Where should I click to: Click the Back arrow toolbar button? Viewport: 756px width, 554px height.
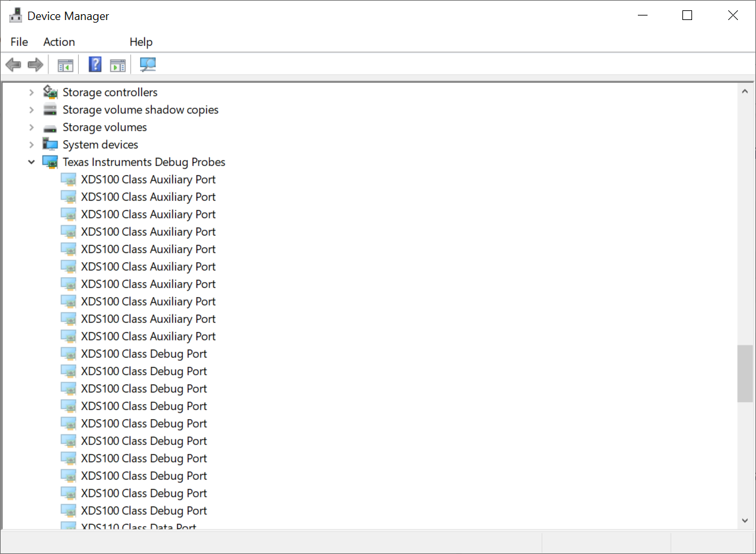14,64
